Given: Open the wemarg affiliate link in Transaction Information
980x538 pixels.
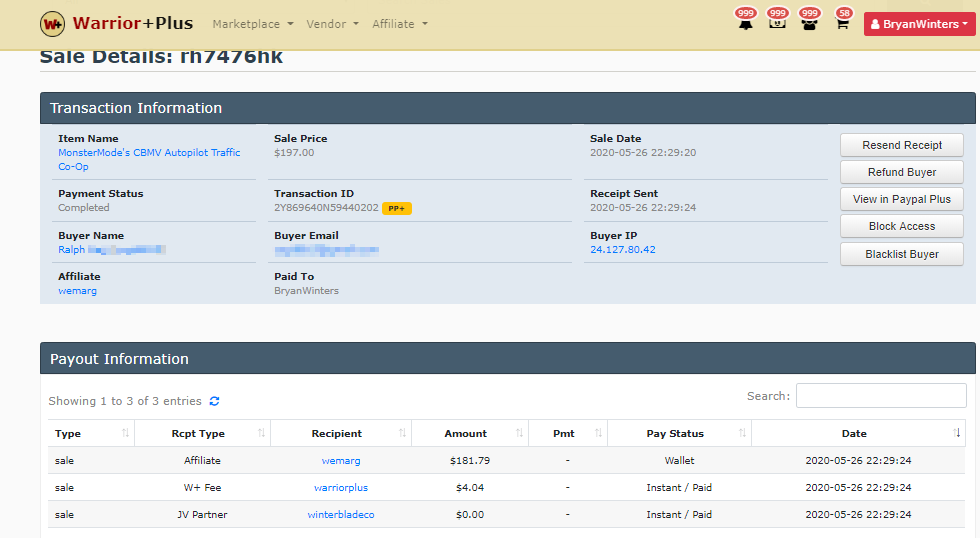Looking at the screenshot, I should [78, 291].
